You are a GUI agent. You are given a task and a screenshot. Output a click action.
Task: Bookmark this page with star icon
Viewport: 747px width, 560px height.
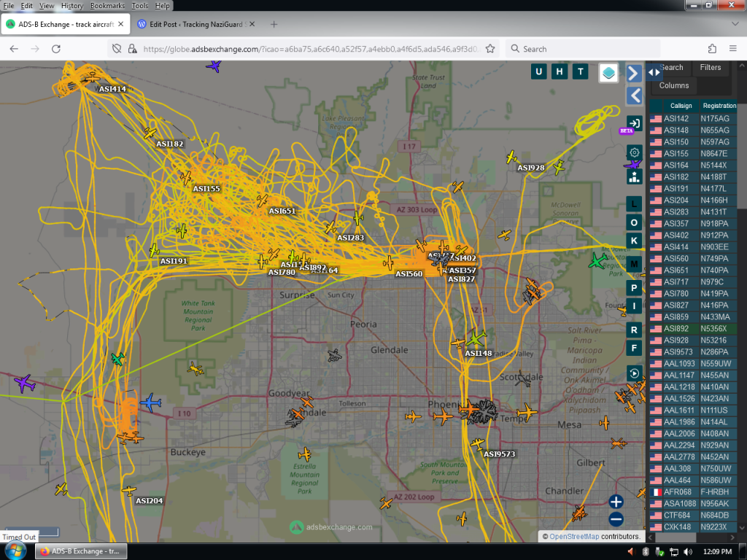pyautogui.click(x=490, y=49)
